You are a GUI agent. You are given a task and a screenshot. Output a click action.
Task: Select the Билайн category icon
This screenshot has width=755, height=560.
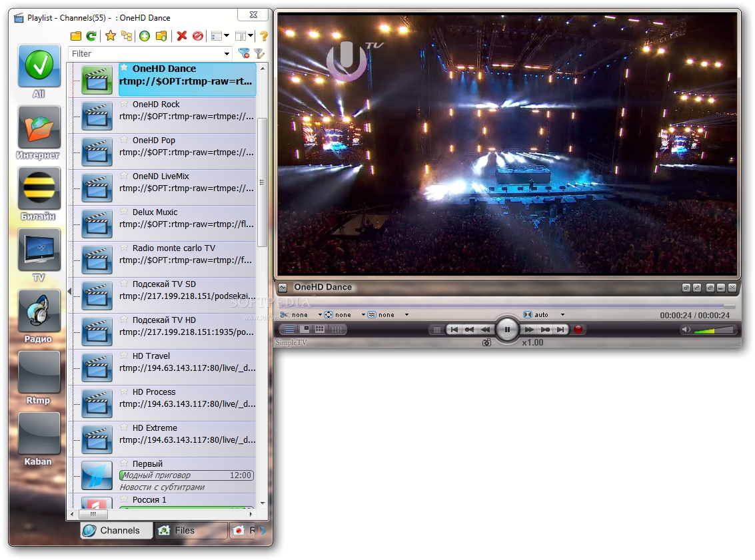tap(39, 188)
